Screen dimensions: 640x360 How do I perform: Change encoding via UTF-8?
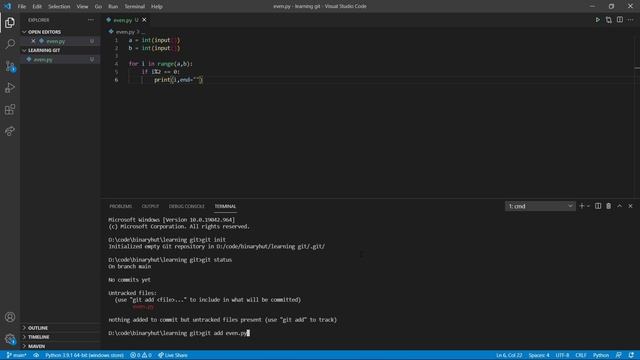pyautogui.click(x=562, y=355)
